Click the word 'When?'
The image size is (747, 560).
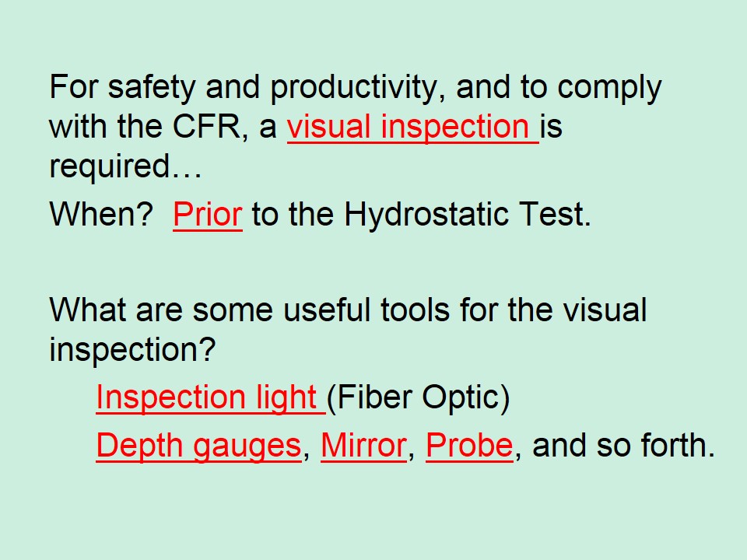101,215
